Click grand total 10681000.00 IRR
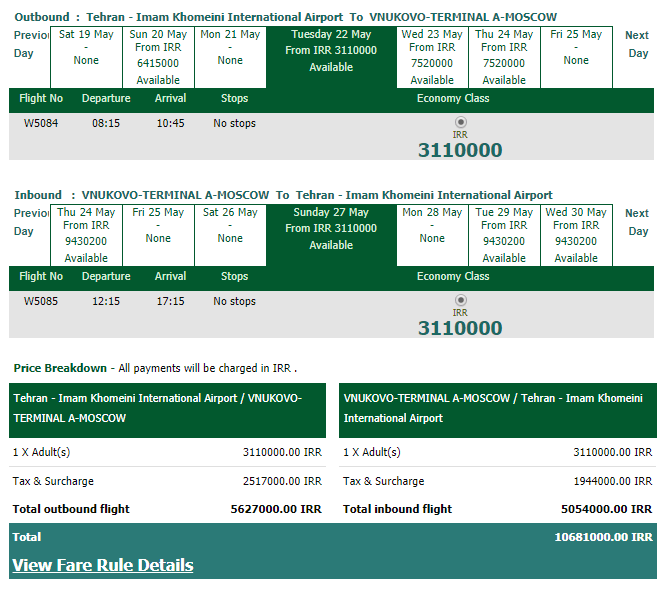671x593 pixels. pos(603,537)
